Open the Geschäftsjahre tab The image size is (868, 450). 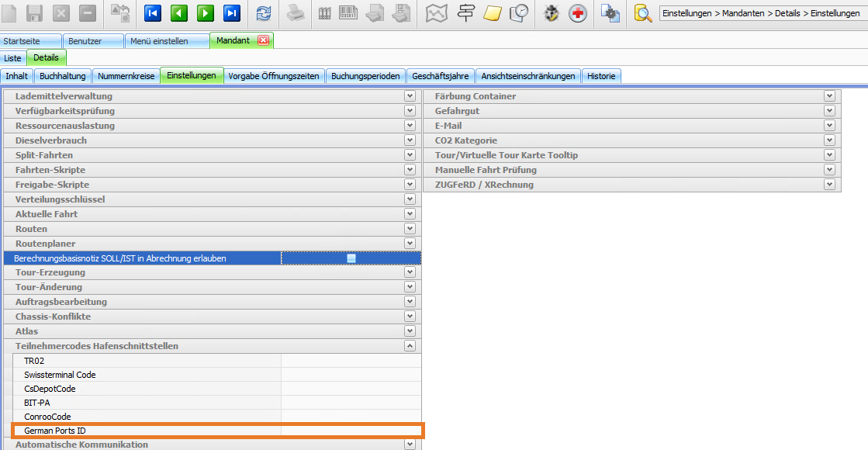(x=440, y=76)
